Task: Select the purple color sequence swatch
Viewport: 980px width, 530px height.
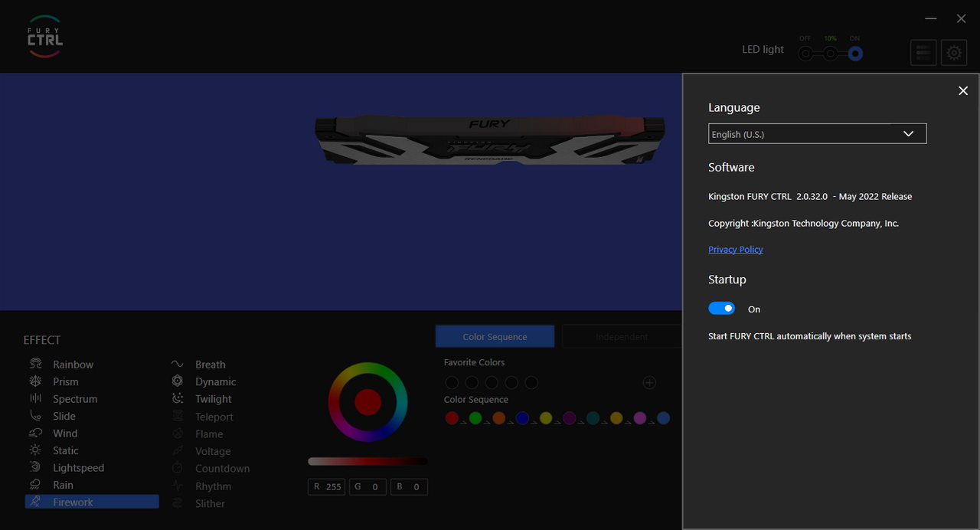Action: [569, 417]
